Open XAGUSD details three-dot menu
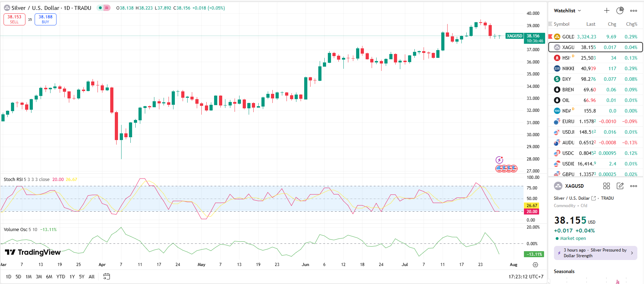The height and width of the screenshot is (284, 644). pyautogui.click(x=634, y=186)
